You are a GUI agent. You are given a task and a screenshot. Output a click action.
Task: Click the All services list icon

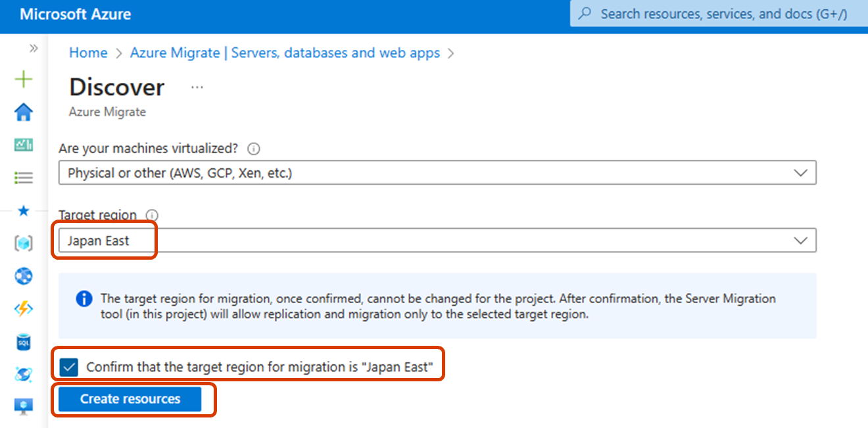(x=24, y=177)
